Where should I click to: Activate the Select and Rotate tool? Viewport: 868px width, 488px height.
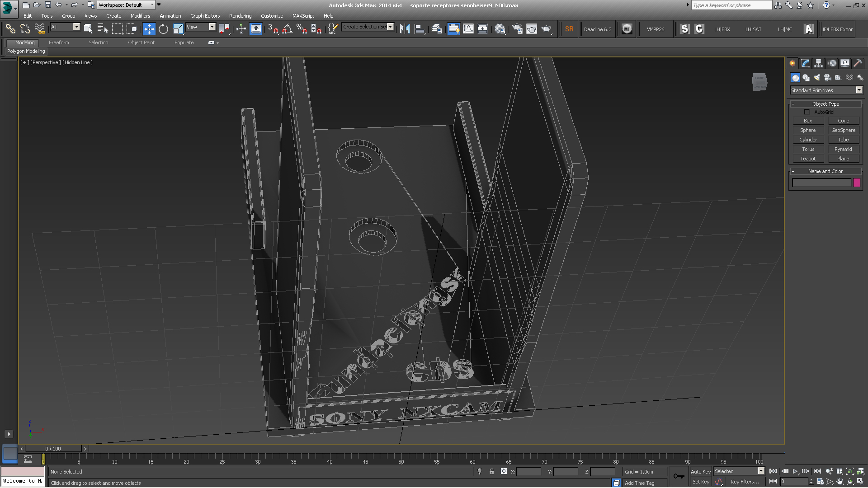(x=163, y=29)
